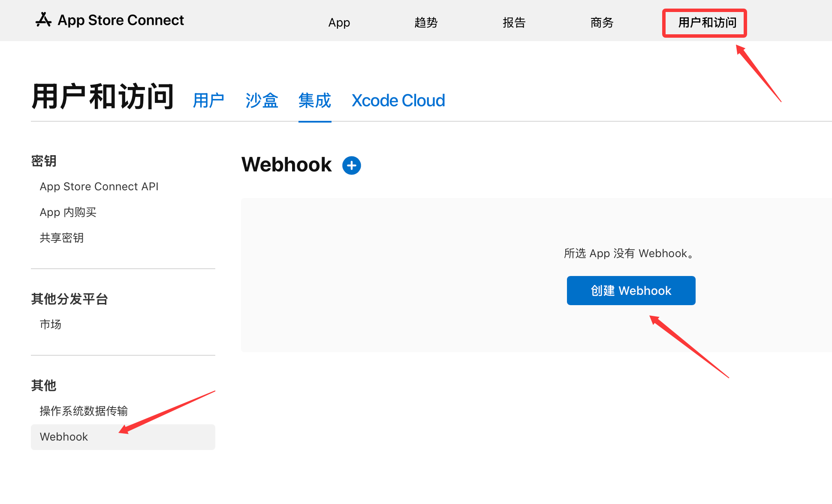Click the 创建 Webhook button
This screenshot has width=832, height=504.
pyautogui.click(x=631, y=291)
